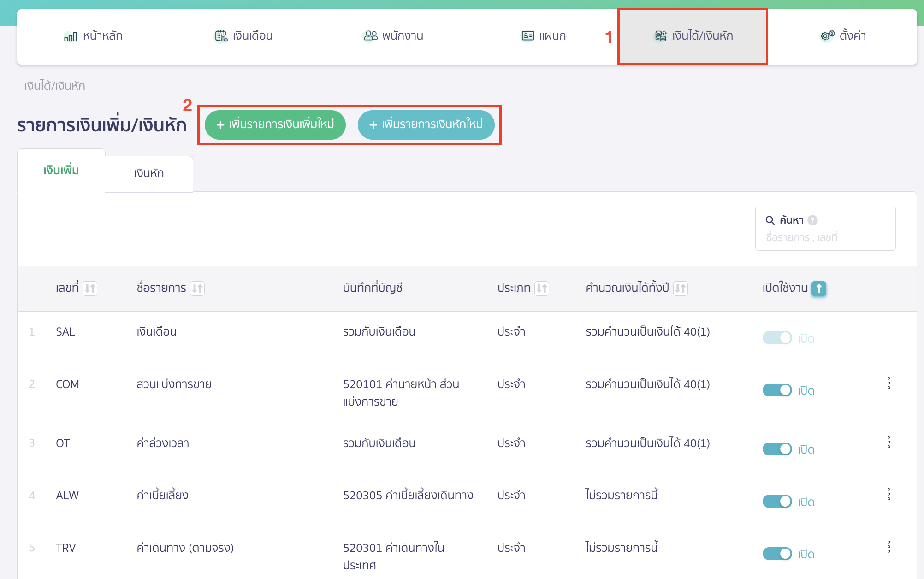Disable the ALW ค่าเบี้ยเลี้ยง toggle

click(777, 501)
